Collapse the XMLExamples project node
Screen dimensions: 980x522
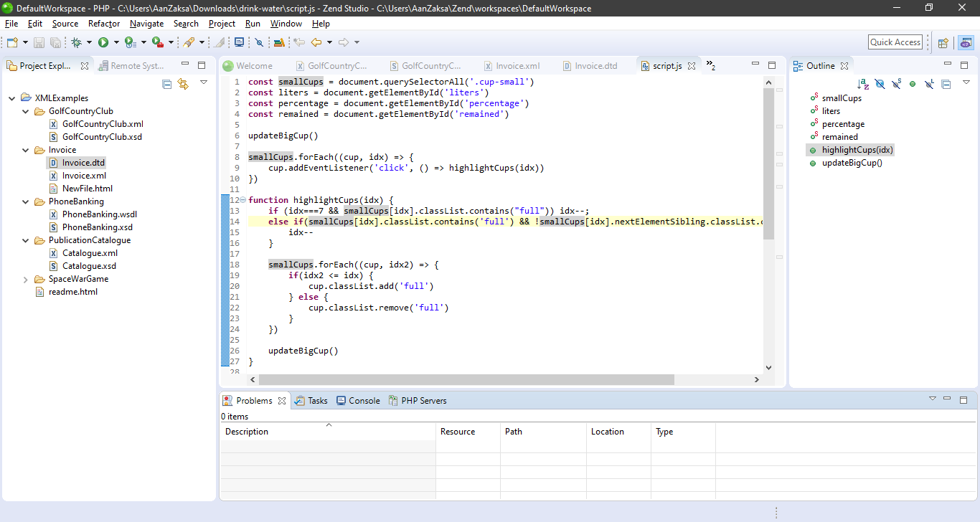pos(12,98)
